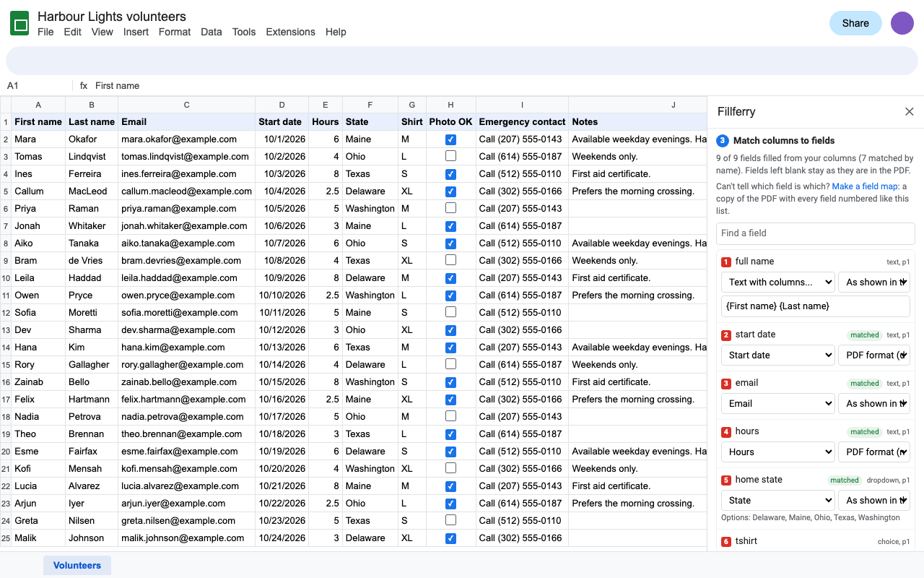
Task: Close the Fillferry side panel
Action: (910, 111)
